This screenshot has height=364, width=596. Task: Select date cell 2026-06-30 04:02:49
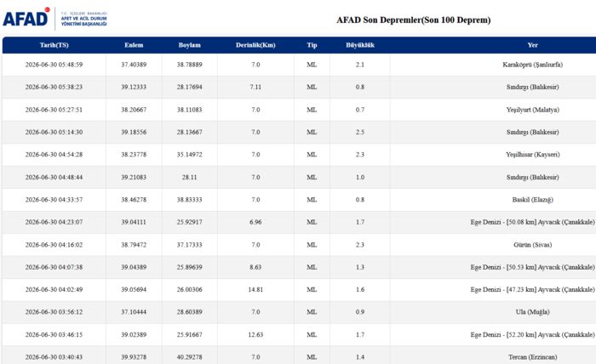pos(54,290)
